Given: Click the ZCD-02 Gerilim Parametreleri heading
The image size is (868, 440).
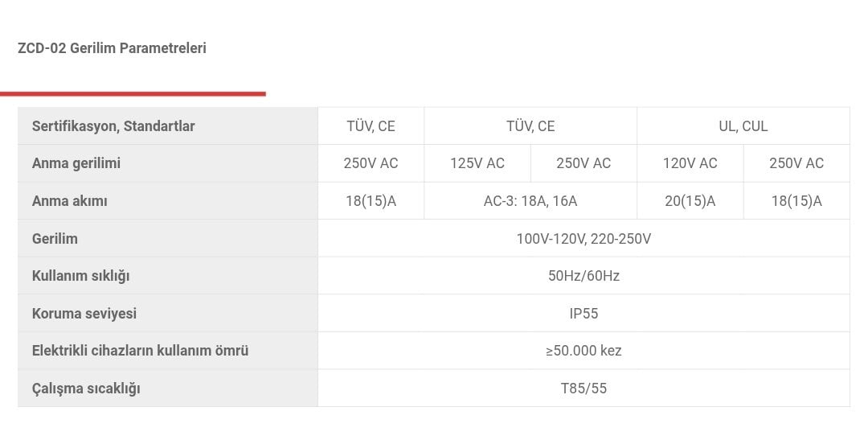Looking at the screenshot, I should pyautogui.click(x=112, y=48).
